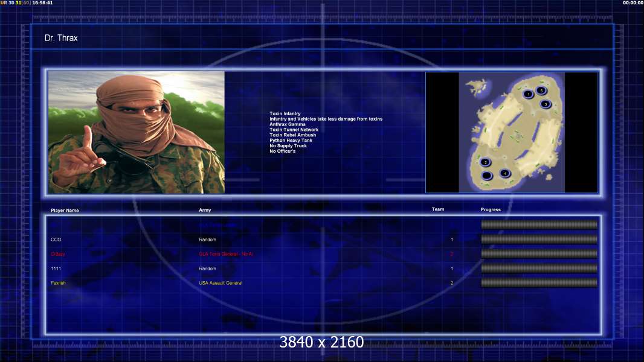Click start position marker 1 on the map
The height and width of the screenshot is (362, 644).
[x=528, y=94]
